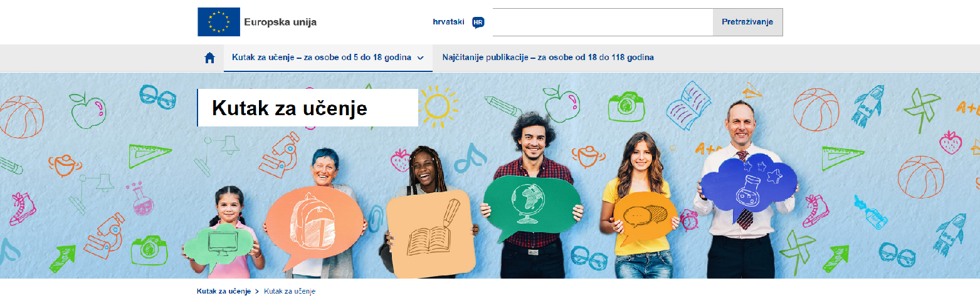This screenshot has width=980, height=303.
Task: Click the Pretraživanje search button
Action: pos(747,22)
